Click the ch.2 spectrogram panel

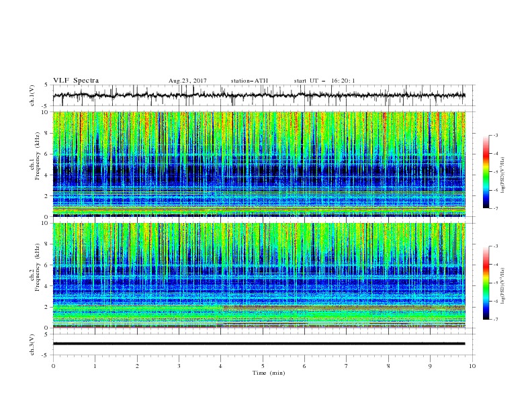[259, 275]
